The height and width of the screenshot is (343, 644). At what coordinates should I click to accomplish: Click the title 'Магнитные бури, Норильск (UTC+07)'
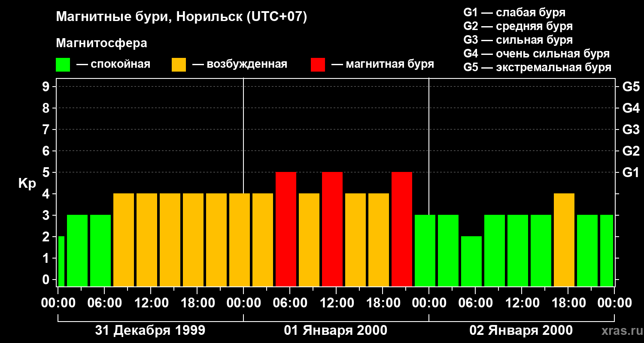tap(182, 18)
